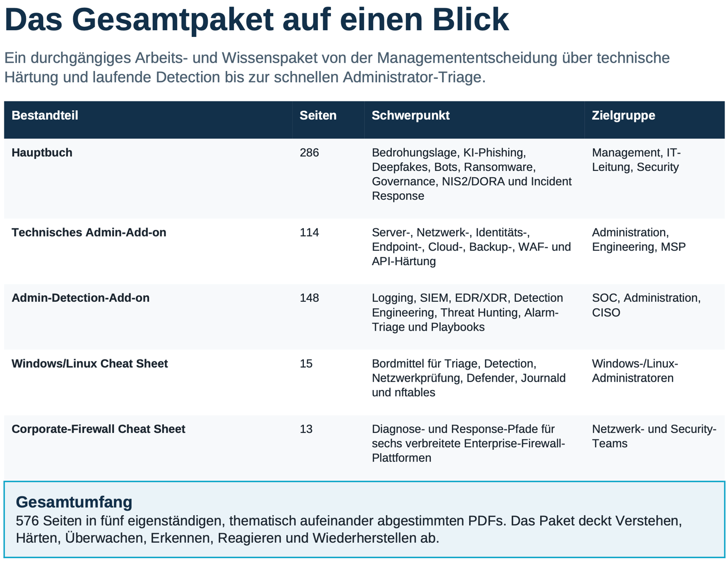The image size is (728, 562).
Task: Select the Technisches Admin-Add-on row title
Action: pos(89,232)
